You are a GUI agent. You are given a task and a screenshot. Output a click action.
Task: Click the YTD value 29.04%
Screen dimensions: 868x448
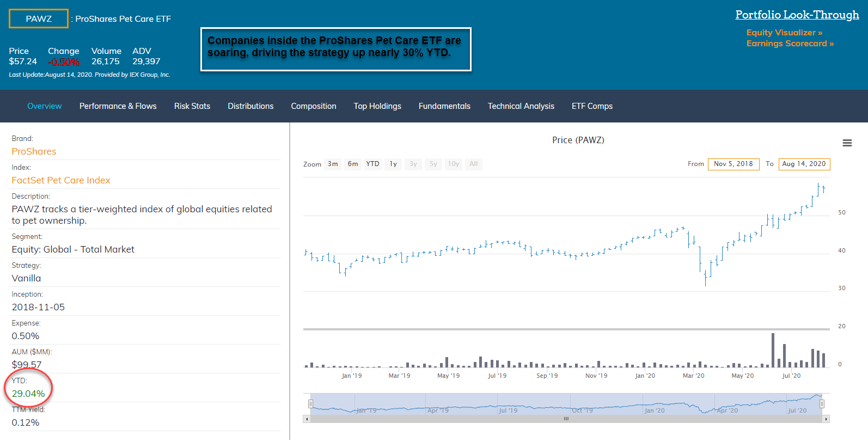coord(28,394)
